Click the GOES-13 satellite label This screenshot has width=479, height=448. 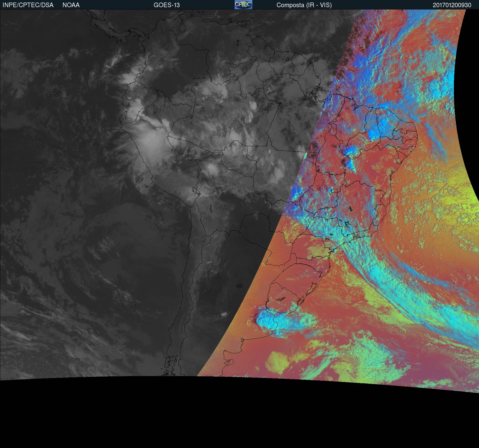(167, 5)
